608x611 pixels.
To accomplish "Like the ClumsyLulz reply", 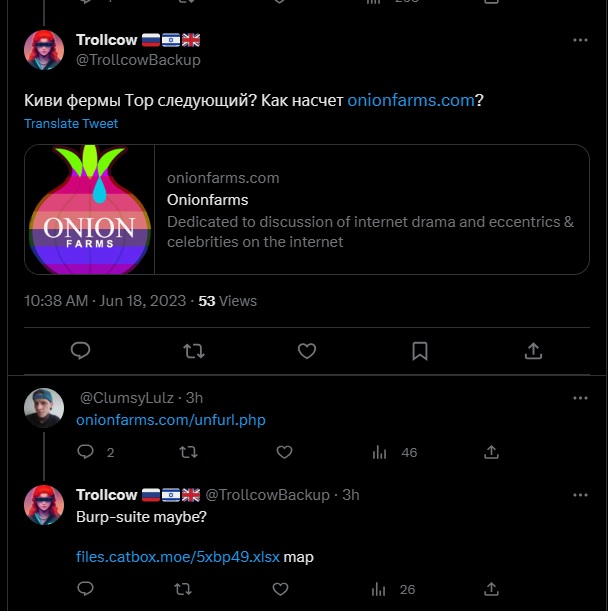I will coord(284,452).
